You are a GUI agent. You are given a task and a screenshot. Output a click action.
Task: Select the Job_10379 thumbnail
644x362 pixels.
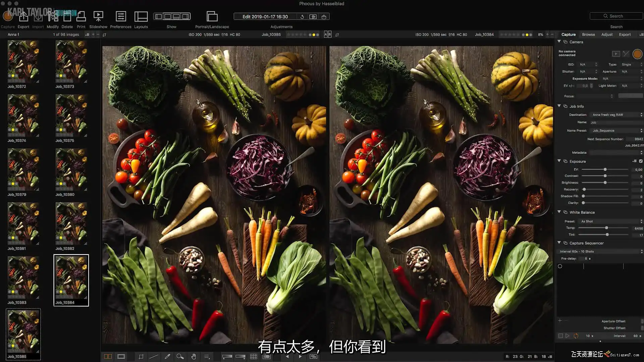[23, 170]
